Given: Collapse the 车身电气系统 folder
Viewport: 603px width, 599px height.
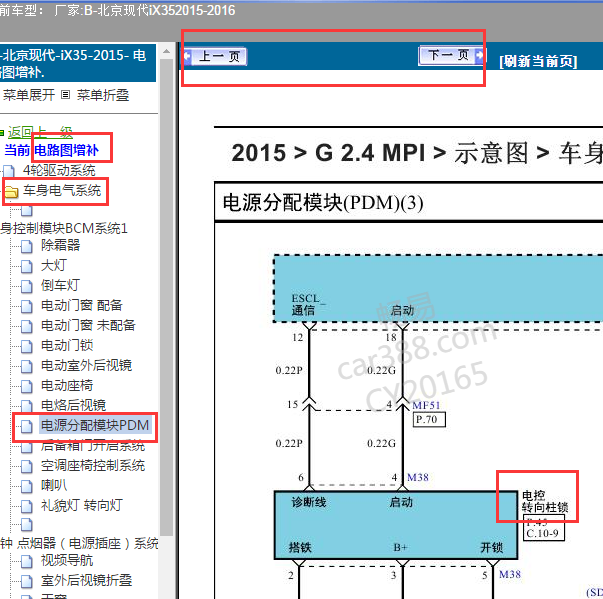Looking at the screenshot, I should 62,190.
